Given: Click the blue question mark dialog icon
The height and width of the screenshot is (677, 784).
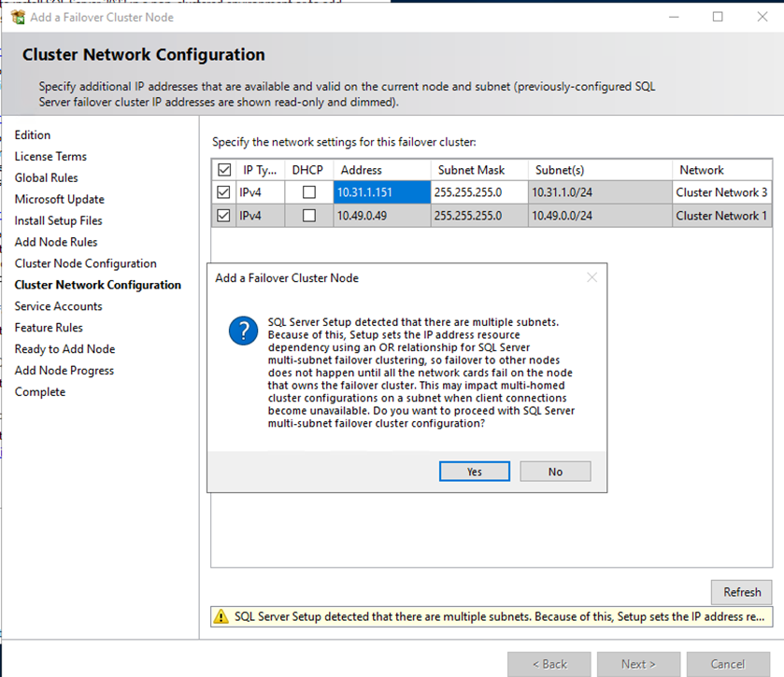Looking at the screenshot, I should click(243, 331).
